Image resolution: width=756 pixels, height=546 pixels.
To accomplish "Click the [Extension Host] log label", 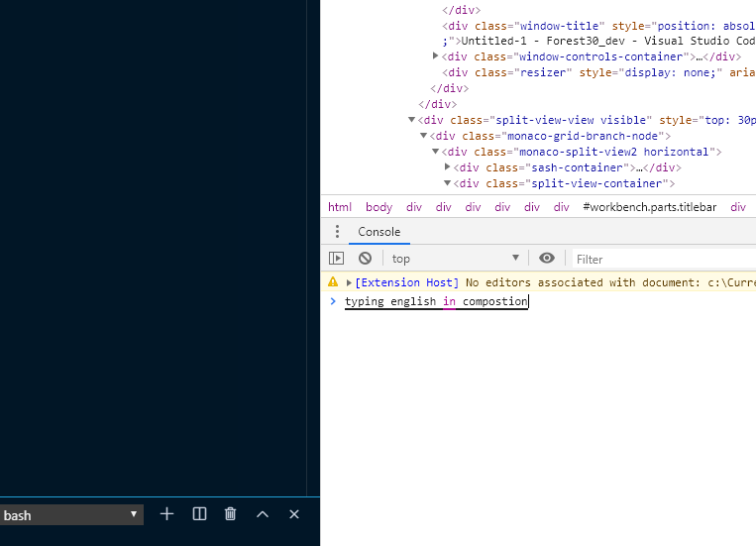I will [407, 282].
